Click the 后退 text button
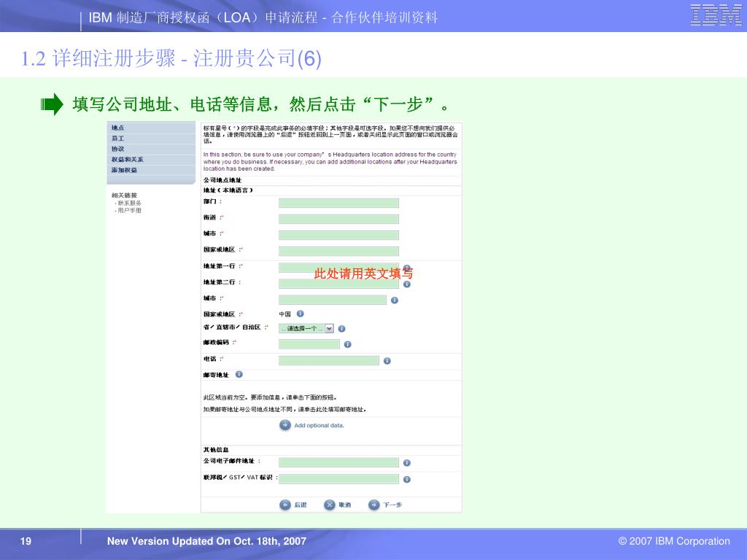747x560 pixels. 300,505
